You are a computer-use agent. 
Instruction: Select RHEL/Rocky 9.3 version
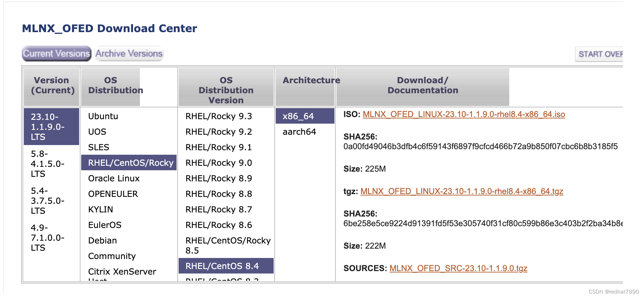coord(226,116)
